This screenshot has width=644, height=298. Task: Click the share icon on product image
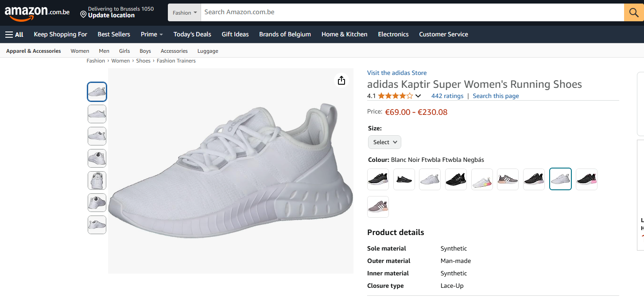[x=341, y=80]
